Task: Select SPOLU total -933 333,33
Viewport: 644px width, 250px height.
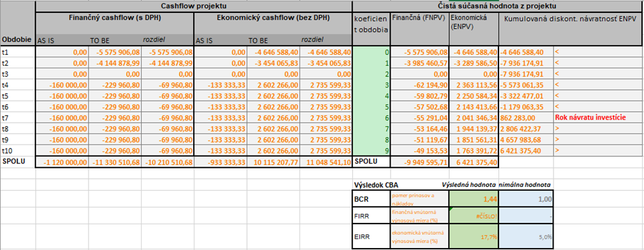Action: coord(221,162)
